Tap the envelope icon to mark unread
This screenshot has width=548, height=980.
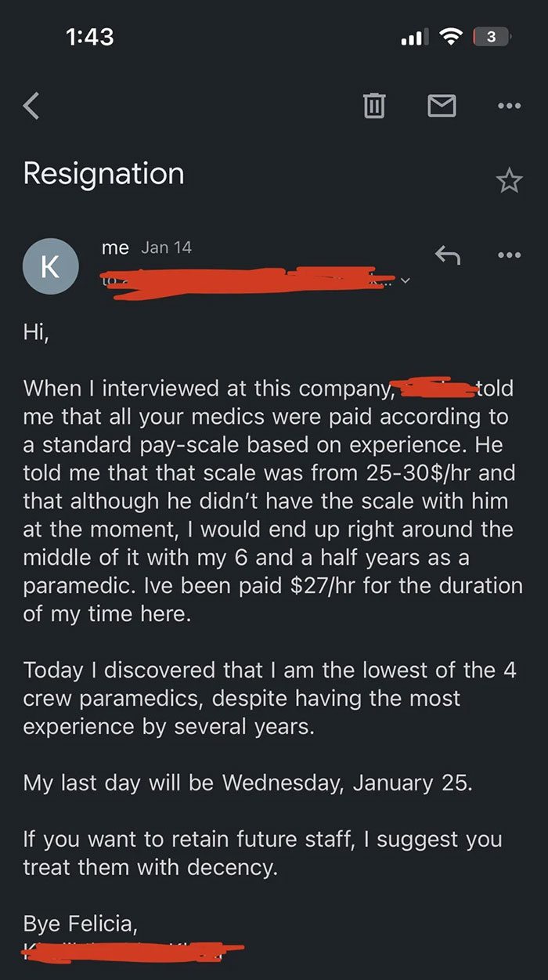click(442, 106)
